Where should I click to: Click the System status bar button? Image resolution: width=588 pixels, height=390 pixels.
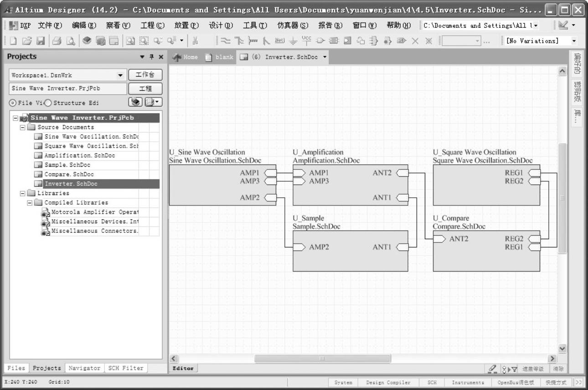[343, 382]
